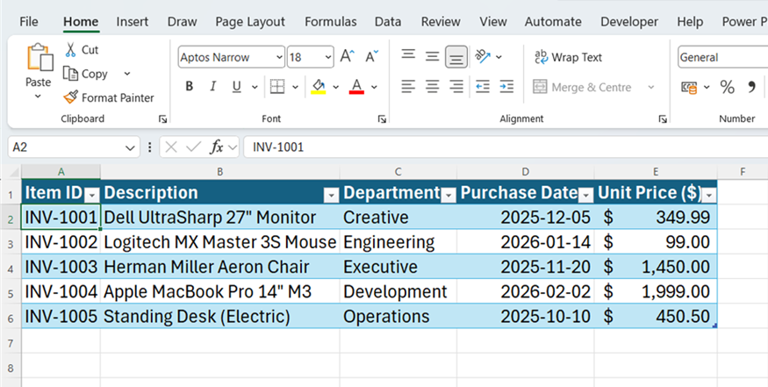Viewport: 768px width, 387px height.
Task: Decrease indent
Action: tap(483, 87)
